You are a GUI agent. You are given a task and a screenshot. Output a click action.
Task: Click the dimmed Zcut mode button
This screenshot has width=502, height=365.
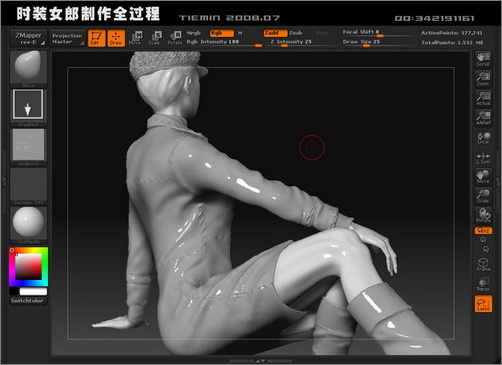coord(322,33)
